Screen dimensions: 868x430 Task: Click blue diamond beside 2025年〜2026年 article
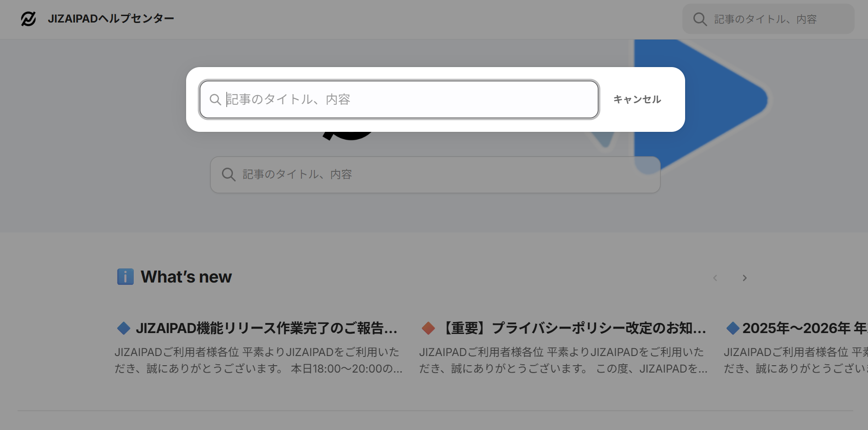732,328
